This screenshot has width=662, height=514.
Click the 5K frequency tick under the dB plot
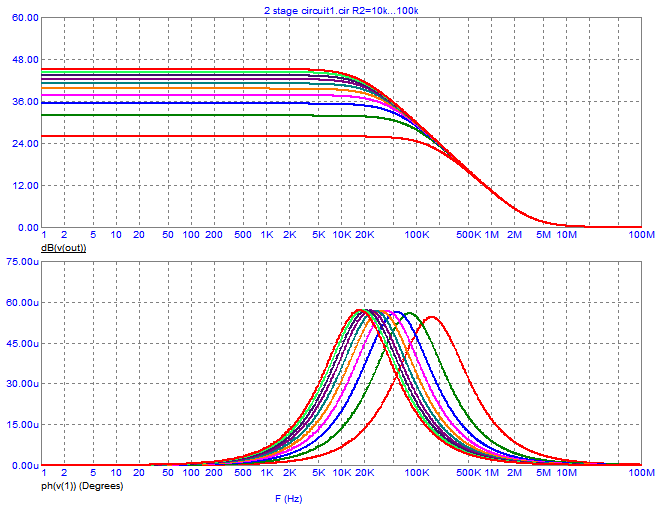click(x=319, y=235)
